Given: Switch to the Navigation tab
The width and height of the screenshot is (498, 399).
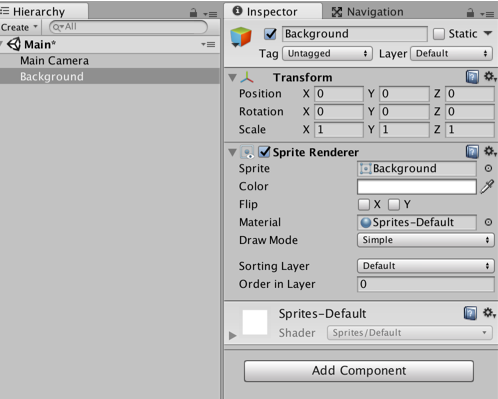Looking at the screenshot, I should coord(367,12).
